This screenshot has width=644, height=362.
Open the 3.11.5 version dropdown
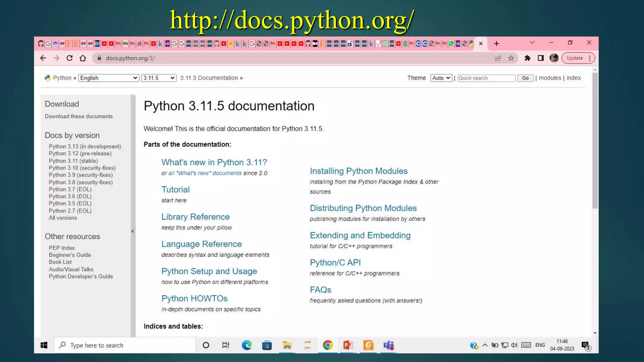(x=159, y=78)
